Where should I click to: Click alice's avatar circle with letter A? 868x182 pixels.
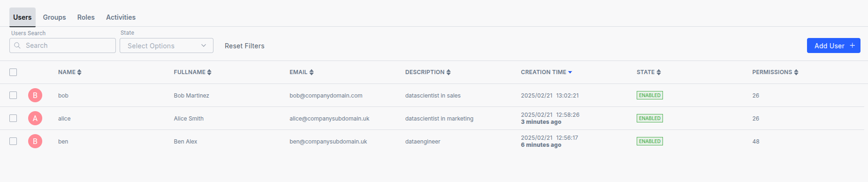click(35, 118)
